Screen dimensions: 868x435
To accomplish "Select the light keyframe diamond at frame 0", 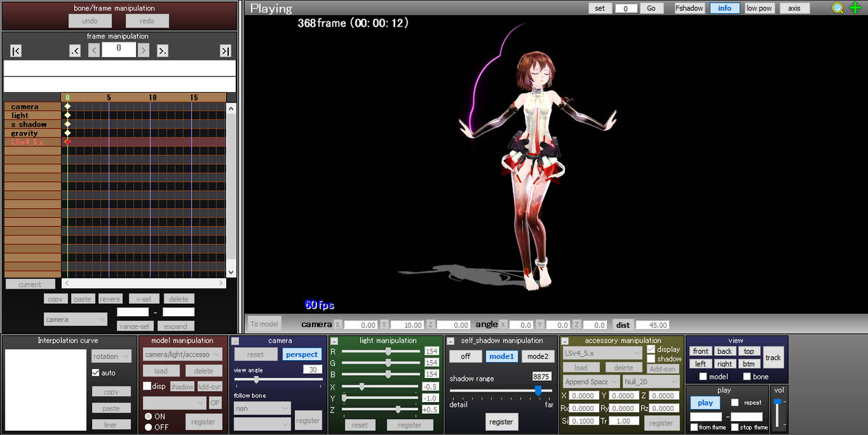I will click(67, 115).
